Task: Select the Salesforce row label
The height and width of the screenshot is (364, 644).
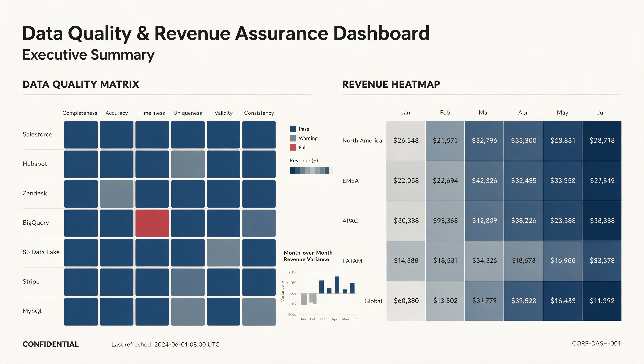Action: click(x=37, y=134)
